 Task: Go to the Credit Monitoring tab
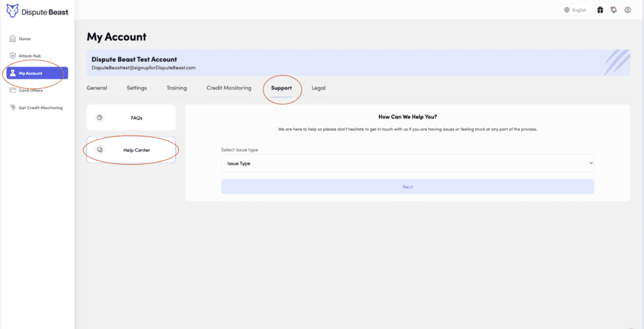pos(228,88)
